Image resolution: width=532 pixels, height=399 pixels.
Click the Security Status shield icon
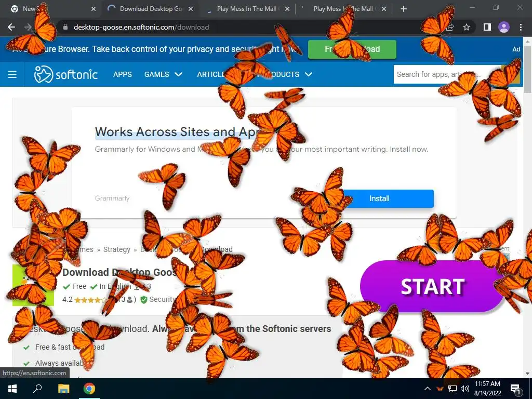coord(144,300)
